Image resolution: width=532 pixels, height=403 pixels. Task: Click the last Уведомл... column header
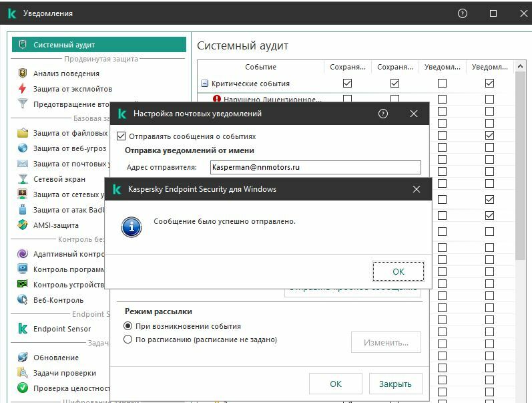[489, 67]
